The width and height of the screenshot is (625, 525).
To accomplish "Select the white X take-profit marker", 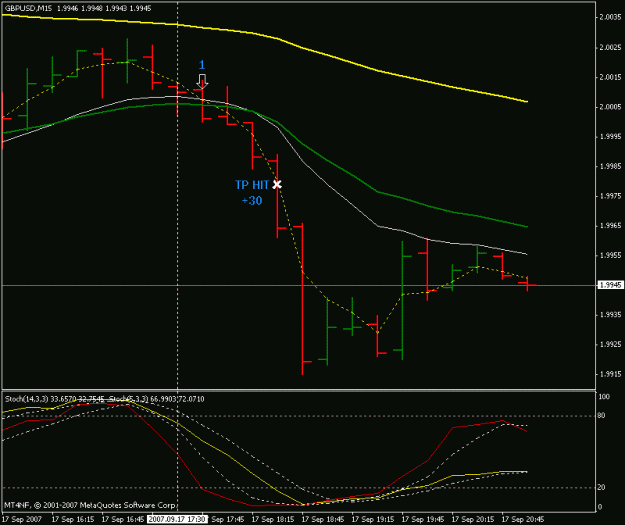I will click(x=277, y=185).
